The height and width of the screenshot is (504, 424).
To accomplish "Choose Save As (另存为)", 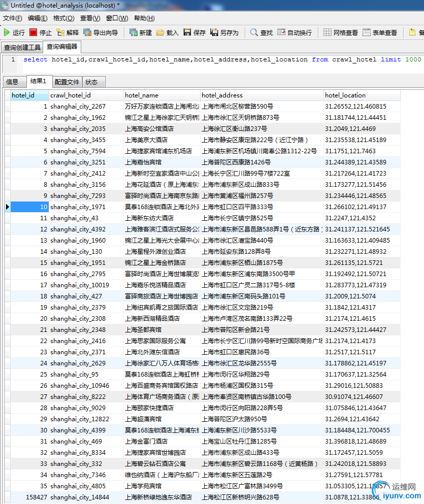I will pyautogui.click(x=224, y=32).
